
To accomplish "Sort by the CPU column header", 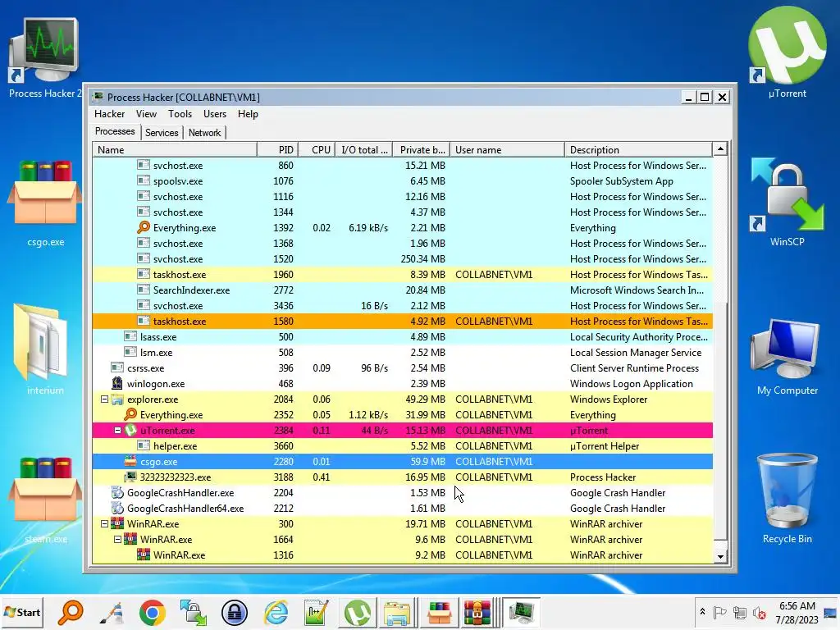I will pyautogui.click(x=317, y=150).
